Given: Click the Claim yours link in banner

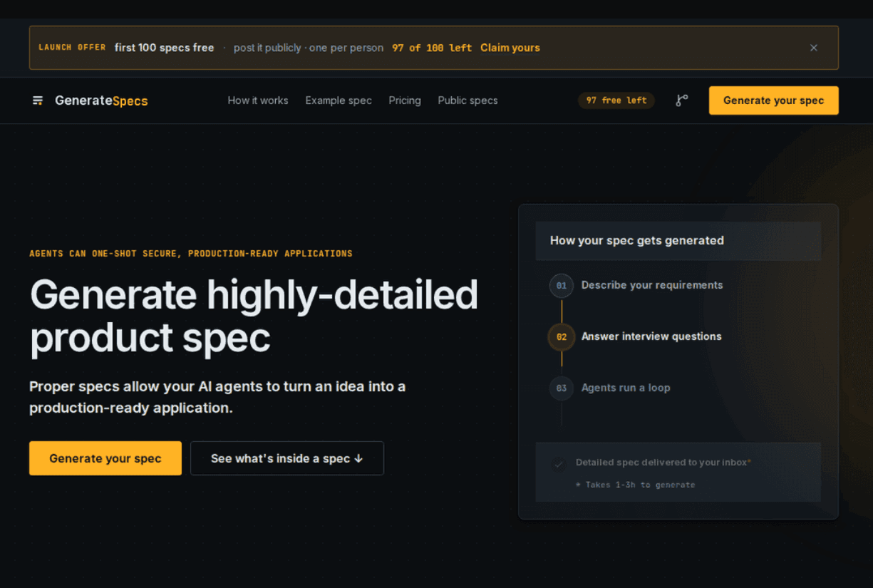Looking at the screenshot, I should pos(510,48).
